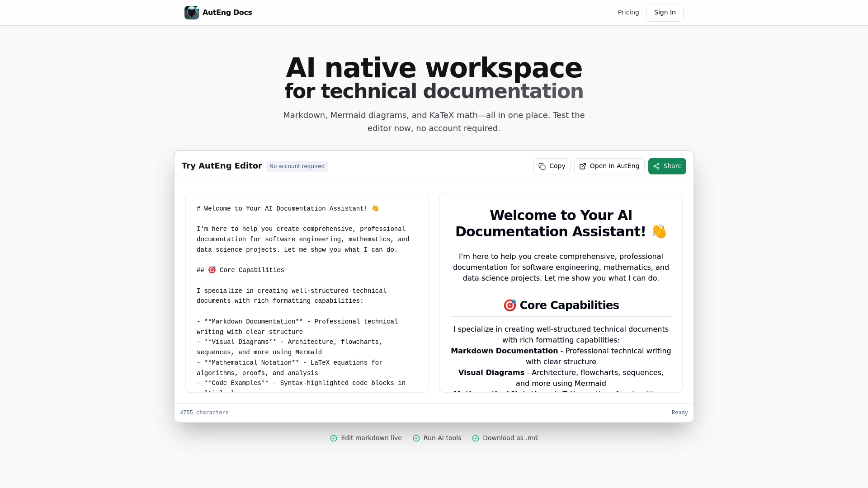
Task: Click the Ready status indicator
Action: pos(679,413)
